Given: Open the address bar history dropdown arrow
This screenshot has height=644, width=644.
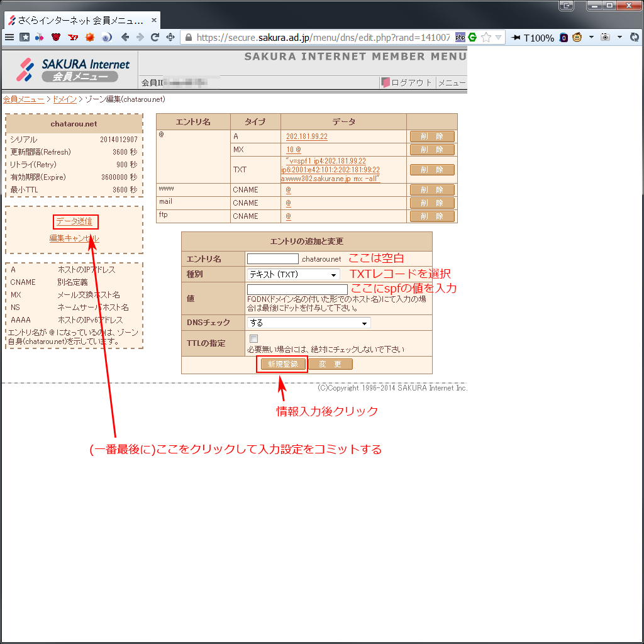Looking at the screenshot, I should pos(498,37).
